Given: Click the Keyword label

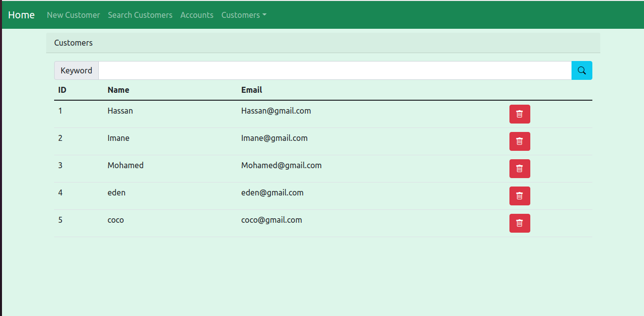Looking at the screenshot, I should [x=76, y=70].
